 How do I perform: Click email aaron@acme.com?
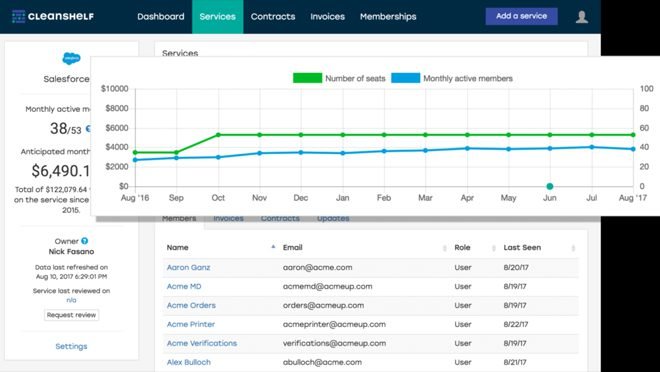click(317, 268)
